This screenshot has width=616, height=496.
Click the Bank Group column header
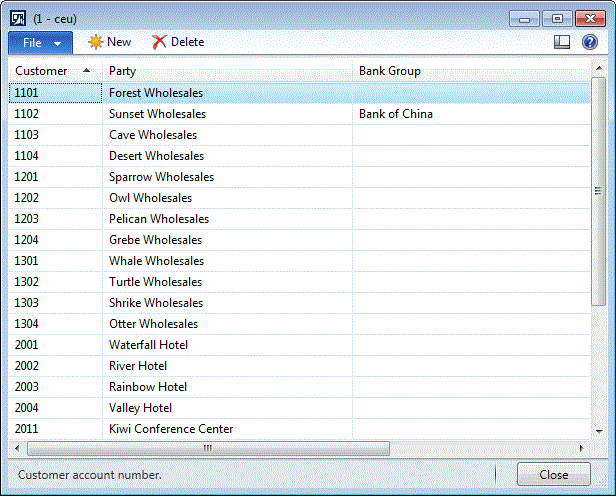[470, 71]
